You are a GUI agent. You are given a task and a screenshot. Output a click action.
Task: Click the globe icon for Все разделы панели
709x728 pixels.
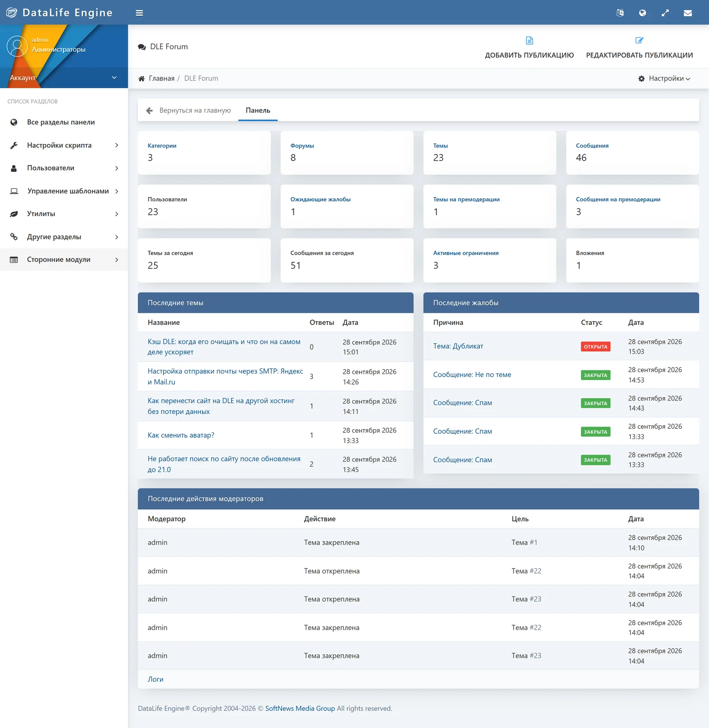coord(14,122)
